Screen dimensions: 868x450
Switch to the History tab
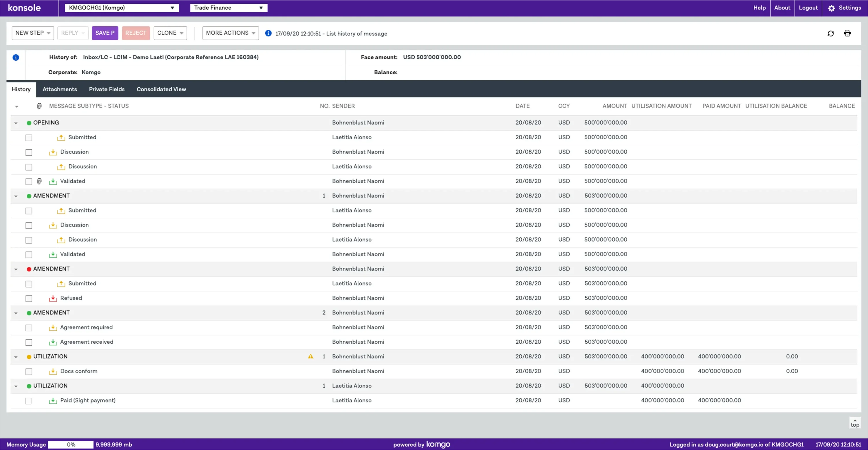(x=21, y=89)
